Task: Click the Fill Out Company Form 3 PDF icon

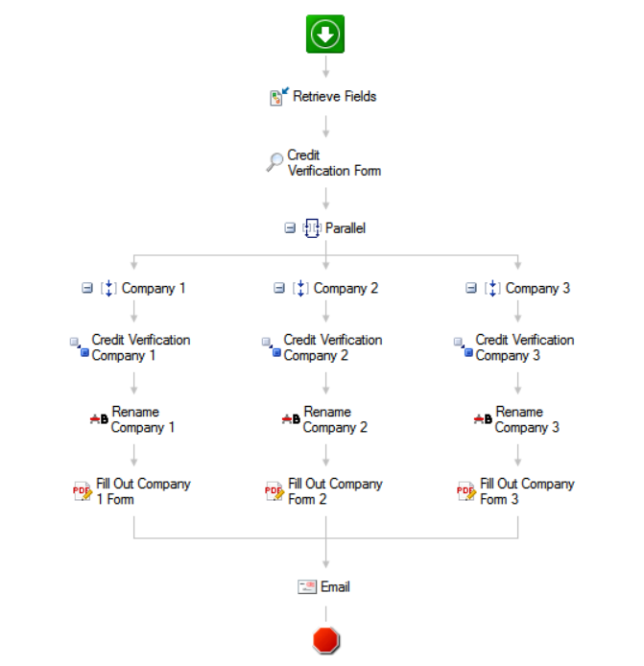Action: [x=466, y=491]
